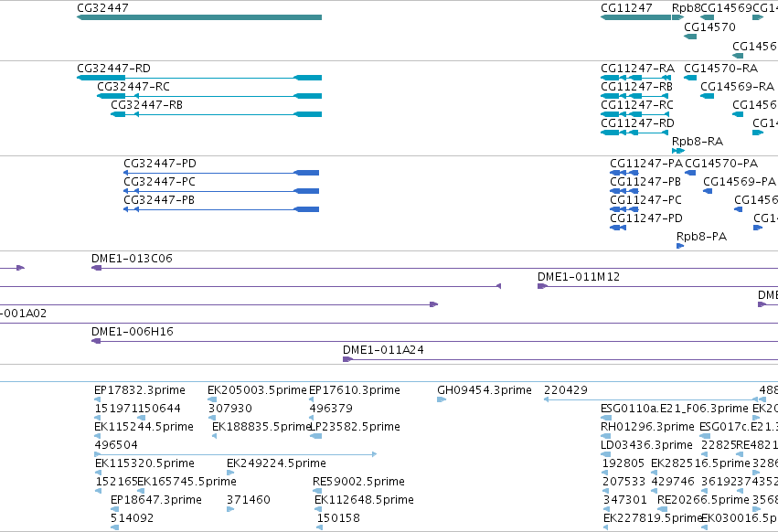Click the CG11247 gene feature
This screenshot has height=532, width=778.
point(635,17)
